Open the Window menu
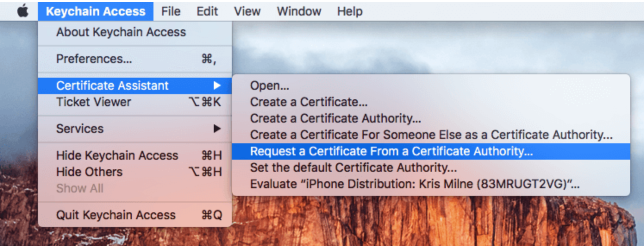 pos(299,11)
